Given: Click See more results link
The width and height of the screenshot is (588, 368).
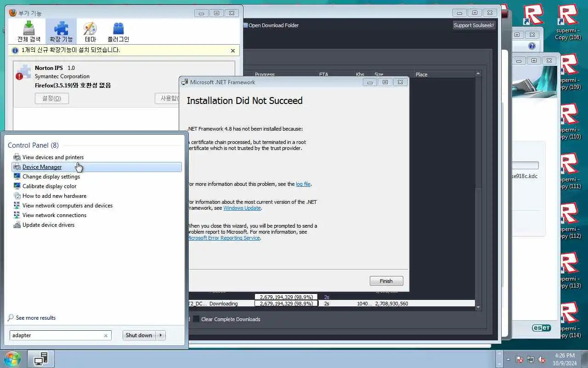Looking at the screenshot, I should coord(35,318).
